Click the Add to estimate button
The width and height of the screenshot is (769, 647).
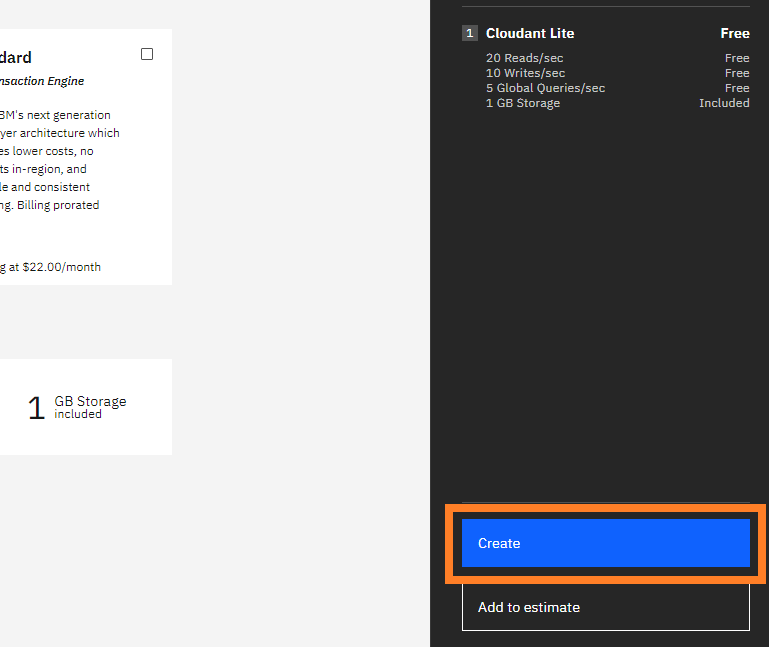pyautogui.click(x=605, y=607)
